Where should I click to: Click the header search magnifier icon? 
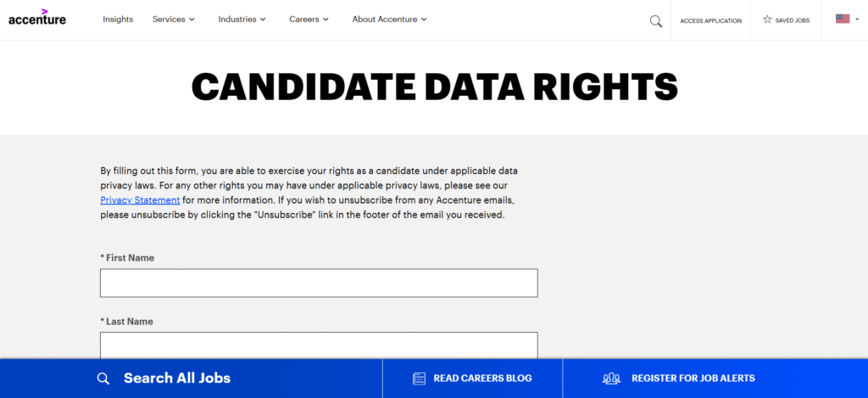pos(655,20)
